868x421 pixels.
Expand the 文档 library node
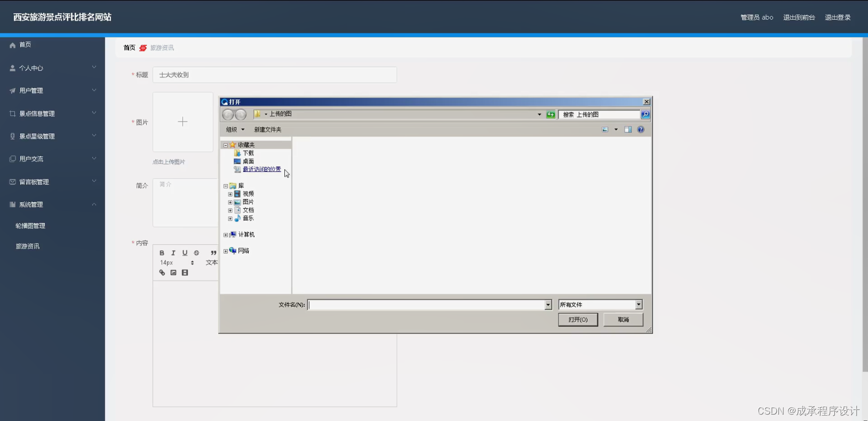tap(230, 210)
